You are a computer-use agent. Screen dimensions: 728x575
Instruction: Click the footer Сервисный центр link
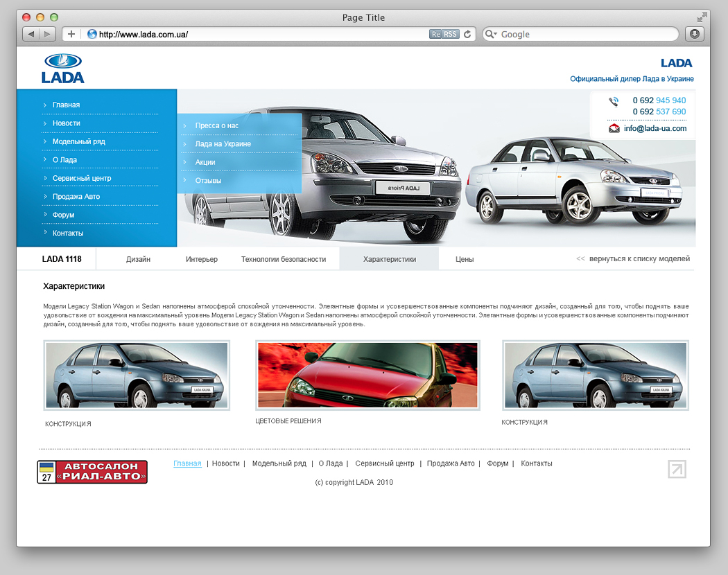(385, 463)
